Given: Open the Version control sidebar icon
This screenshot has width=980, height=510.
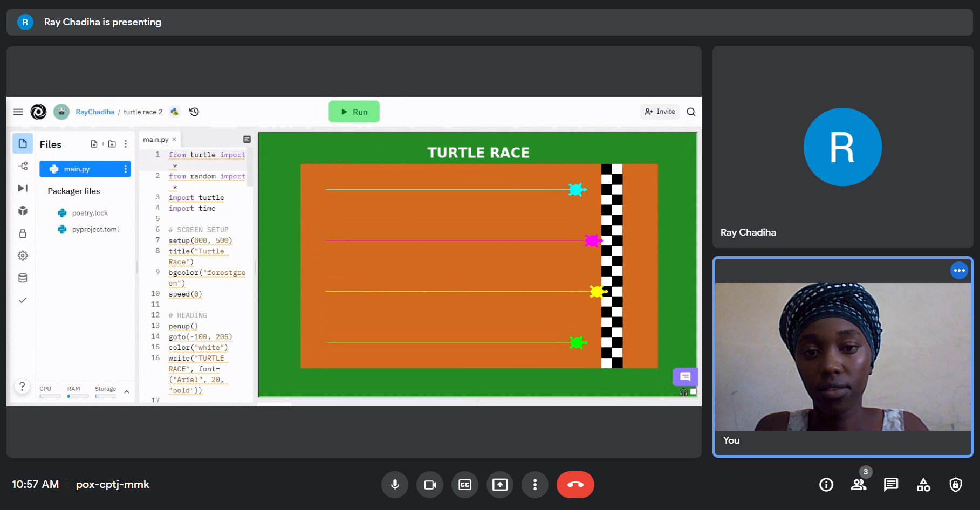Looking at the screenshot, I should point(23,166).
